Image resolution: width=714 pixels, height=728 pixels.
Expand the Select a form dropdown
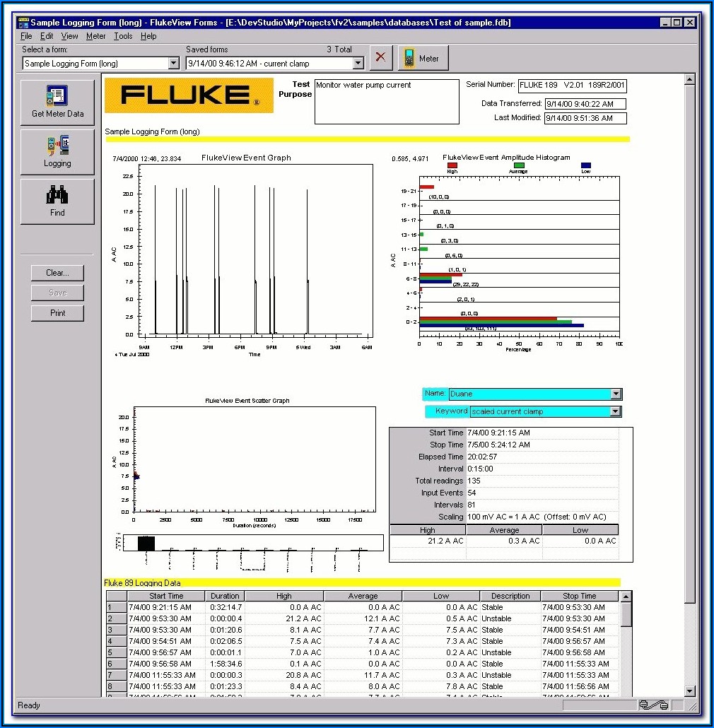pos(173,64)
